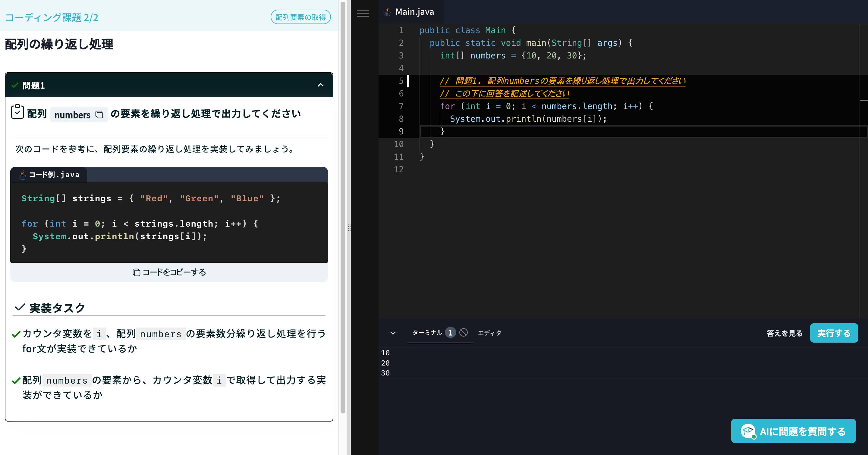The height and width of the screenshot is (455, 868).
Task: Open the hamburger menu in the editor
Action: coord(363,13)
